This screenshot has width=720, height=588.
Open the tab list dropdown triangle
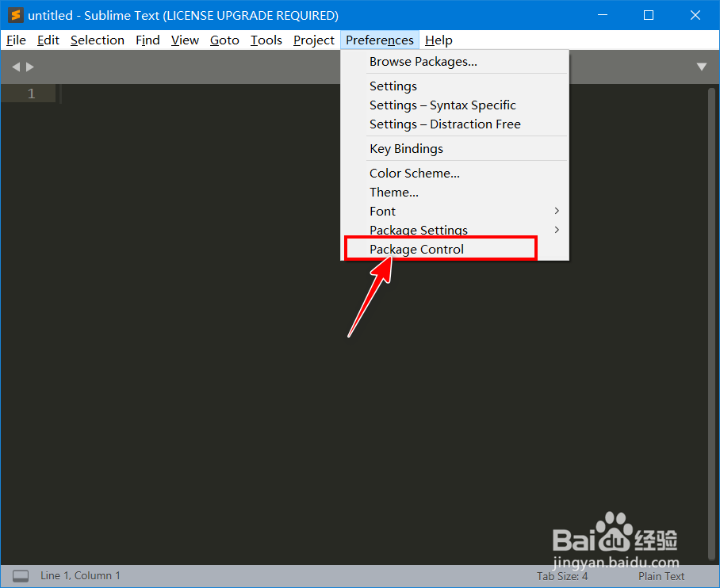(702, 67)
